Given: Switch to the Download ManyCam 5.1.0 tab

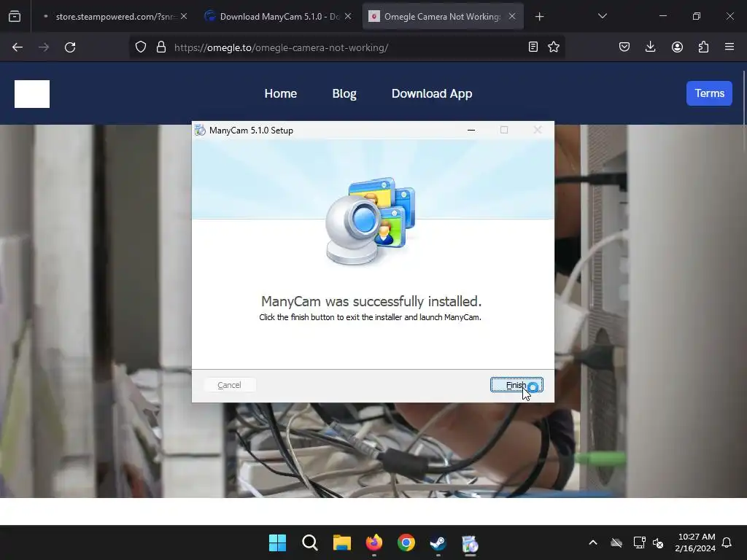Looking at the screenshot, I should pos(279,17).
